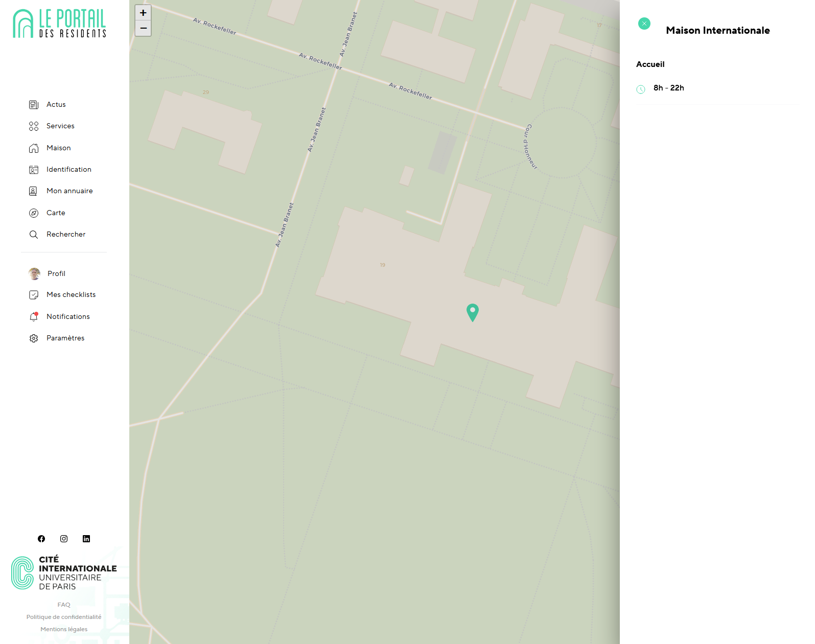This screenshot has height=644, width=815.
Task: Close the Maison Internationale panel
Action: point(644,24)
